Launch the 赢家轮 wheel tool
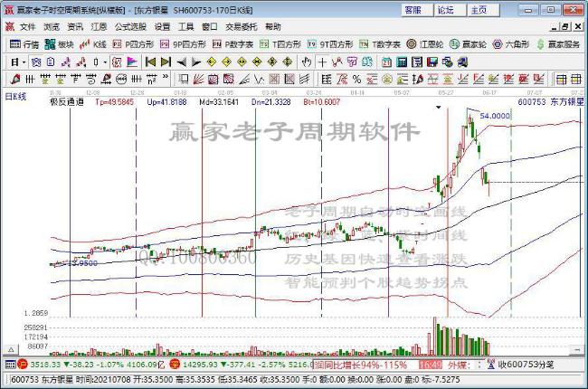 coord(468,44)
